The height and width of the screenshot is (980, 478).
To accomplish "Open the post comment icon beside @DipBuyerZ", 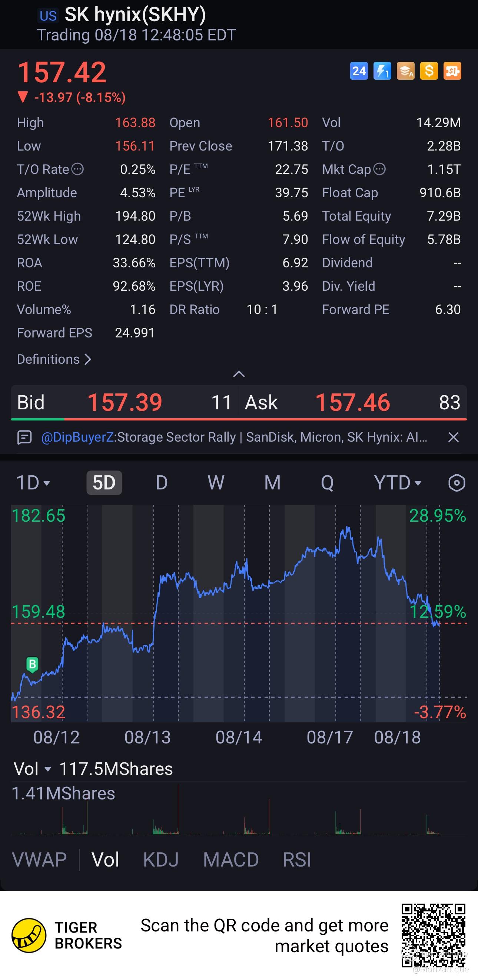I will click(24, 438).
